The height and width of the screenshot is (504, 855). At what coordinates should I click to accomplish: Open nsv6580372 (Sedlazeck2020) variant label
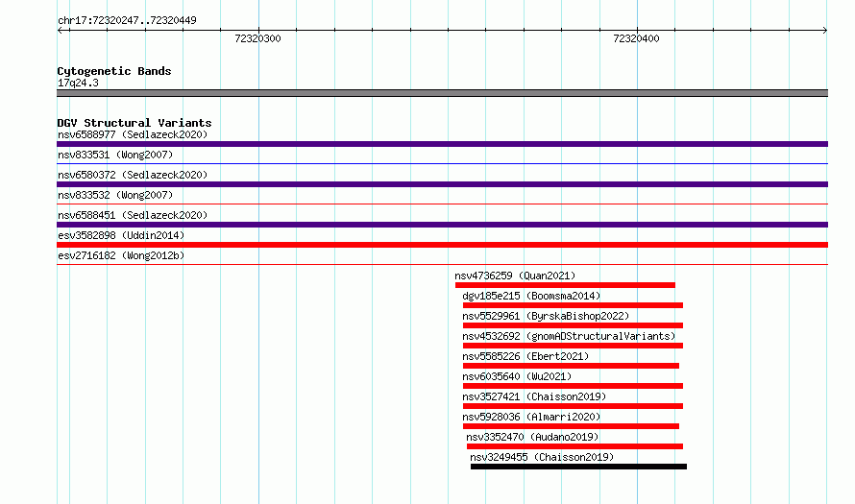pyautogui.click(x=133, y=175)
